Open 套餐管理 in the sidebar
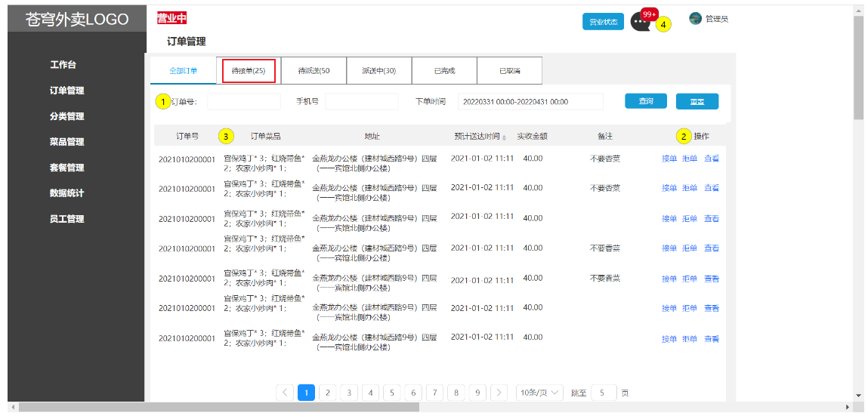The height and width of the screenshot is (419, 868). click(67, 168)
